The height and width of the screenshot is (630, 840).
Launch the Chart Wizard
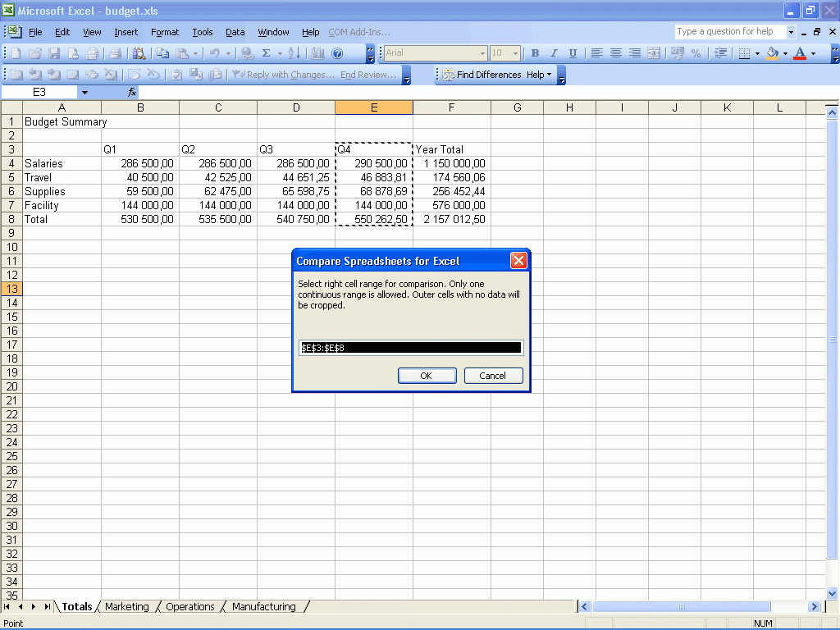(317, 52)
